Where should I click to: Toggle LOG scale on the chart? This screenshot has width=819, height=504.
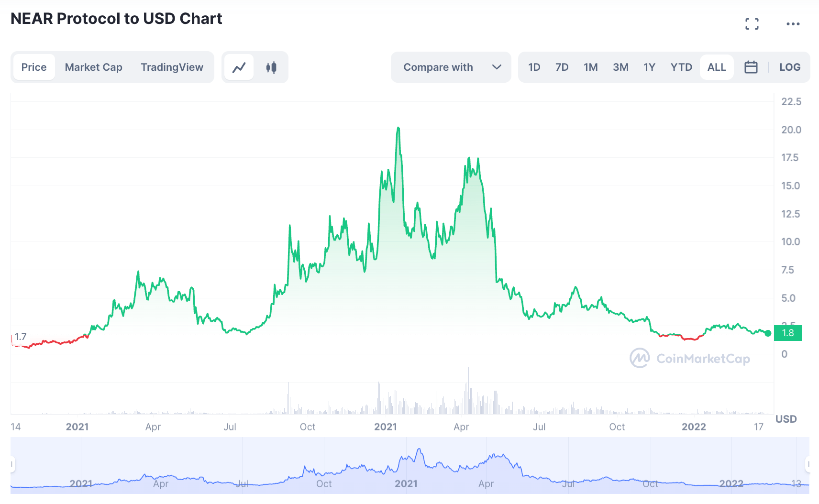point(790,67)
